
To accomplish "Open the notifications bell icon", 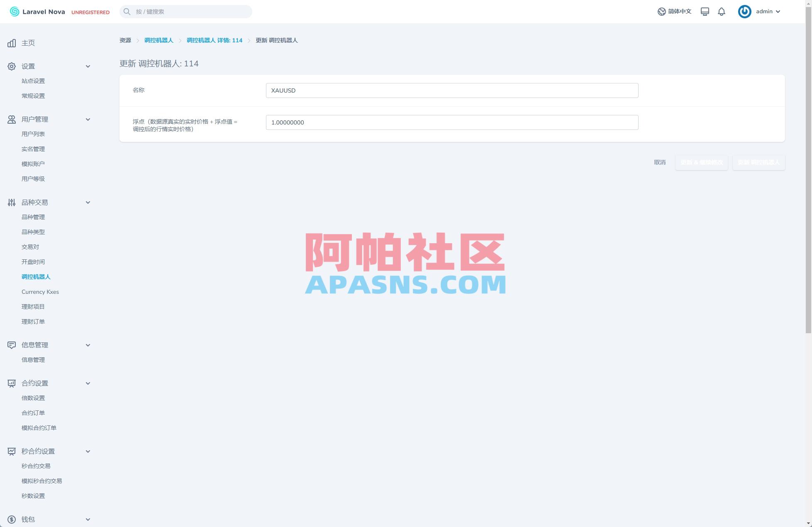I will point(722,11).
